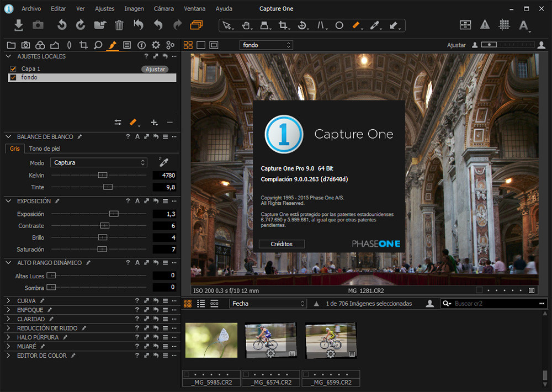Open the Exposure tool tab magnifier icon
Image resolution: width=552 pixels, height=392 pixels.
98,45
